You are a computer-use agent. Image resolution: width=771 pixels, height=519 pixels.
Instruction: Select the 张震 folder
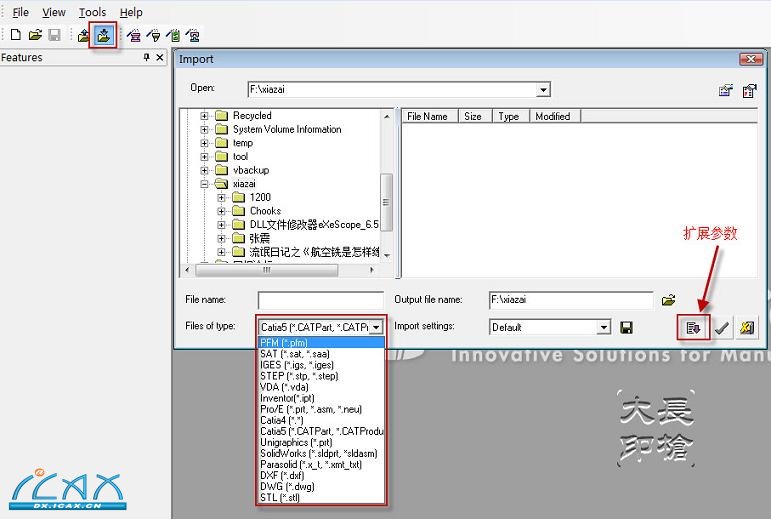(260, 238)
